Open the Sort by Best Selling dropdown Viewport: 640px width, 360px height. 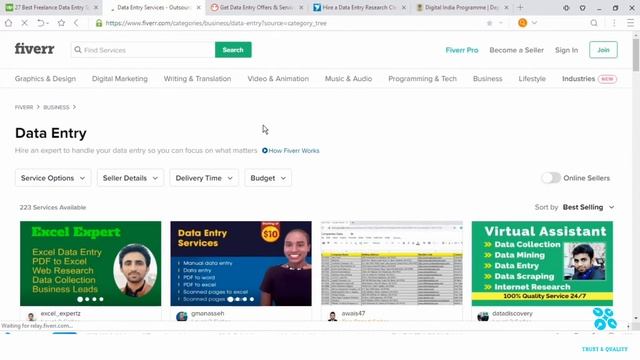pyautogui.click(x=588, y=207)
